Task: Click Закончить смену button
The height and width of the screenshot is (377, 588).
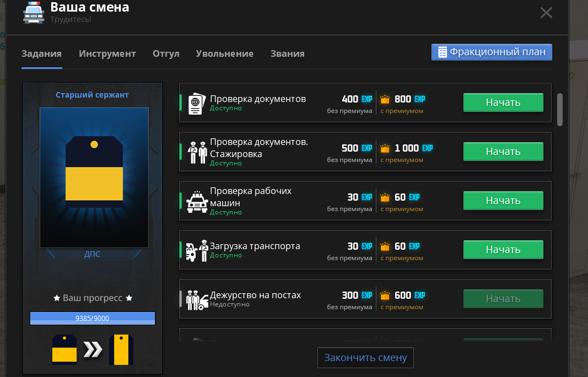Action: tap(365, 358)
